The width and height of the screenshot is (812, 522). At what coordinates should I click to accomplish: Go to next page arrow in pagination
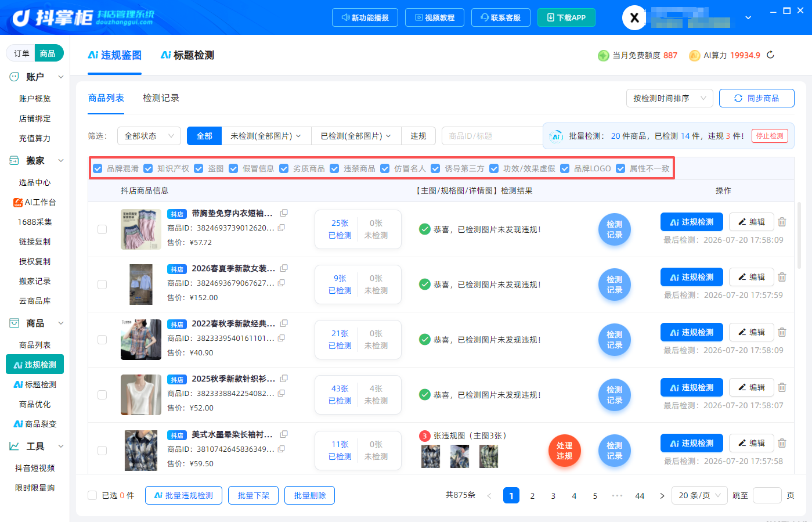pos(662,496)
